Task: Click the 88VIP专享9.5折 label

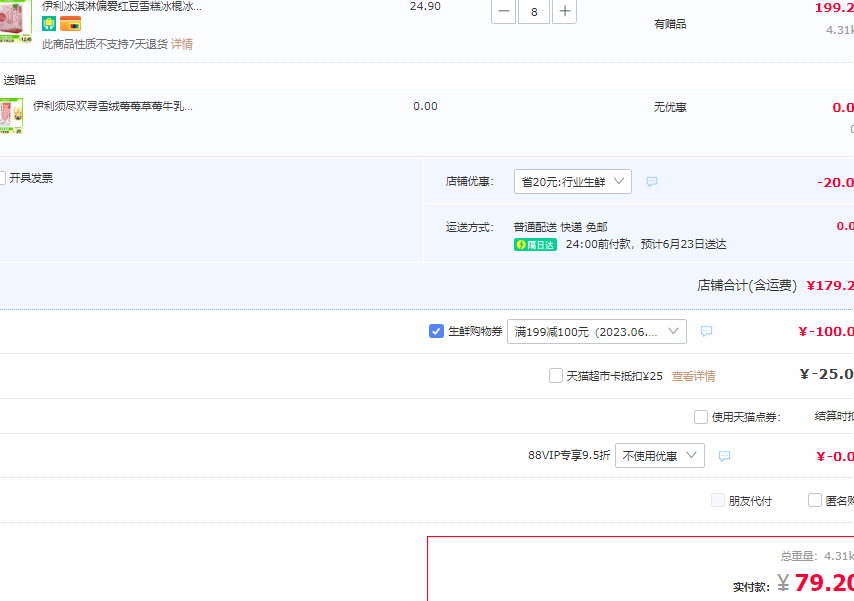Action: pos(569,455)
